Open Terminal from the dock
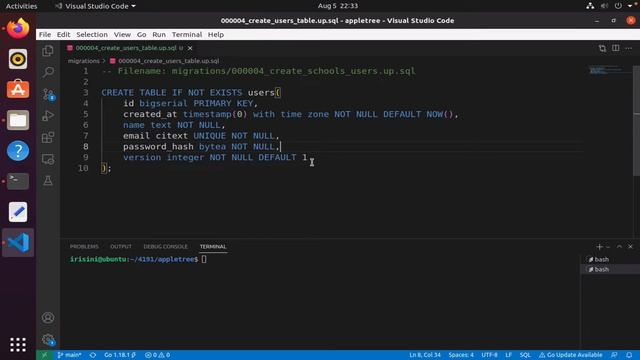Image resolution: width=640 pixels, height=360 pixels. pyautogui.click(x=18, y=182)
